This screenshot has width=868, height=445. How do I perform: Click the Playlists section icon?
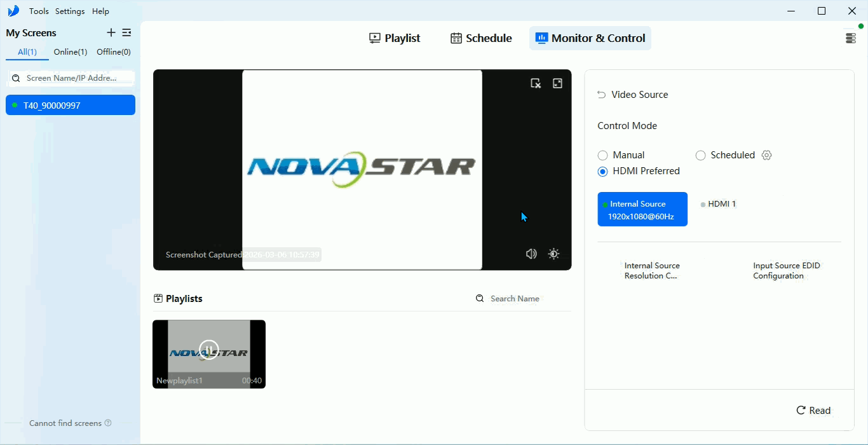(158, 298)
